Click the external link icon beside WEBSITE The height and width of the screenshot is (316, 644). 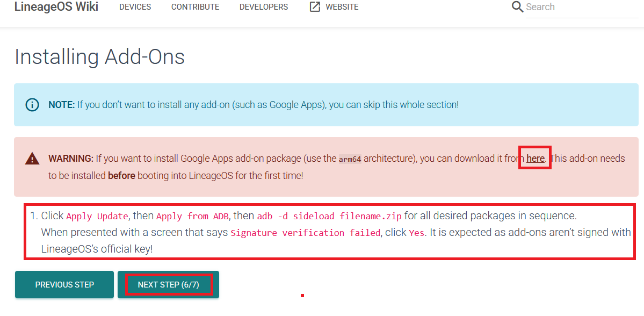point(315,7)
